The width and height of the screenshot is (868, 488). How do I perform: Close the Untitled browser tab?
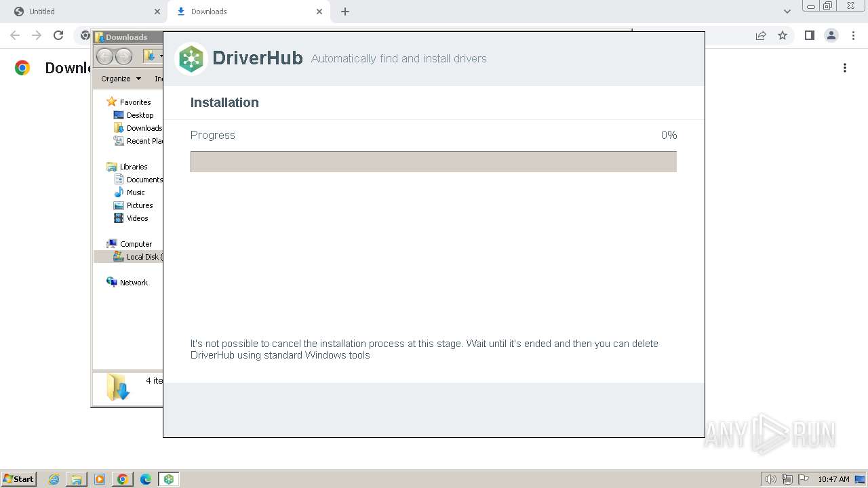coord(157,12)
